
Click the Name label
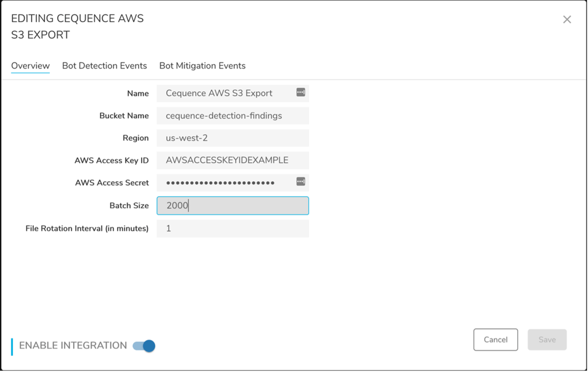[138, 93]
